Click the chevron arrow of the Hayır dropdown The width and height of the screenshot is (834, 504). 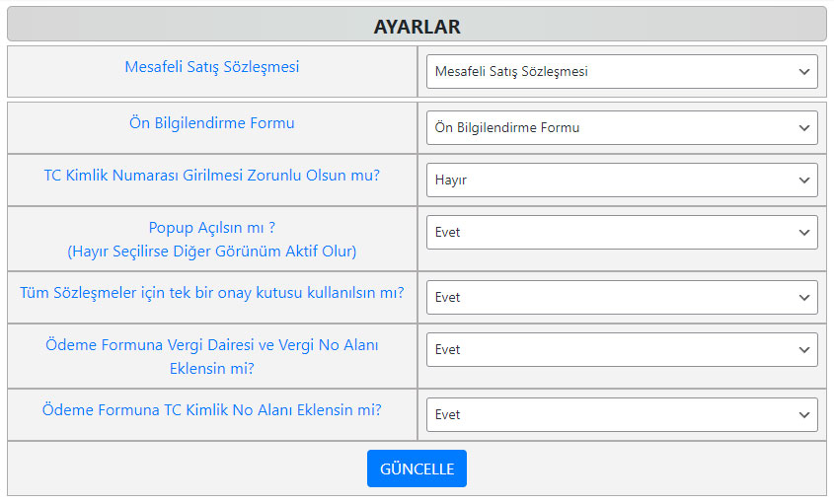click(804, 180)
